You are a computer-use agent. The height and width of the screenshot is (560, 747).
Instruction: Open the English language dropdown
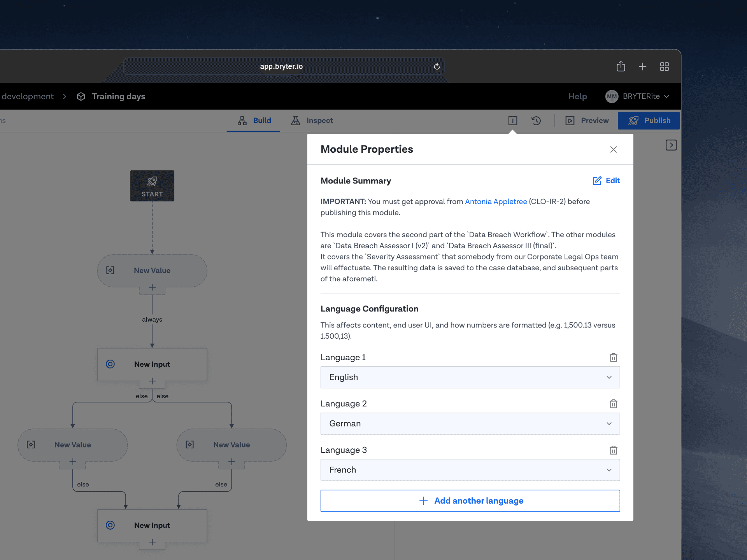click(470, 377)
